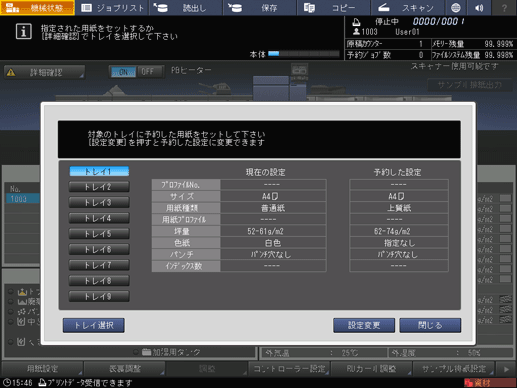Click the 調整 button at bottom
Viewport: 517px width, 388px height.
pyautogui.click(x=207, y=368)
